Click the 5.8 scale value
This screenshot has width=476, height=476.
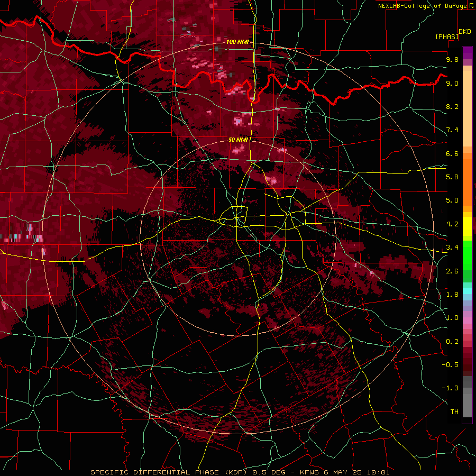coord(452,177)
